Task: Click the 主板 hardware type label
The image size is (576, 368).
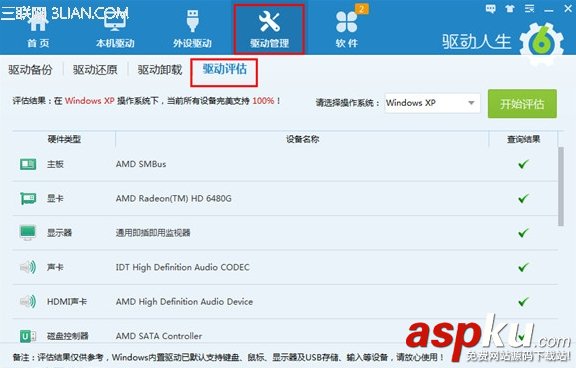Action: 55,164
